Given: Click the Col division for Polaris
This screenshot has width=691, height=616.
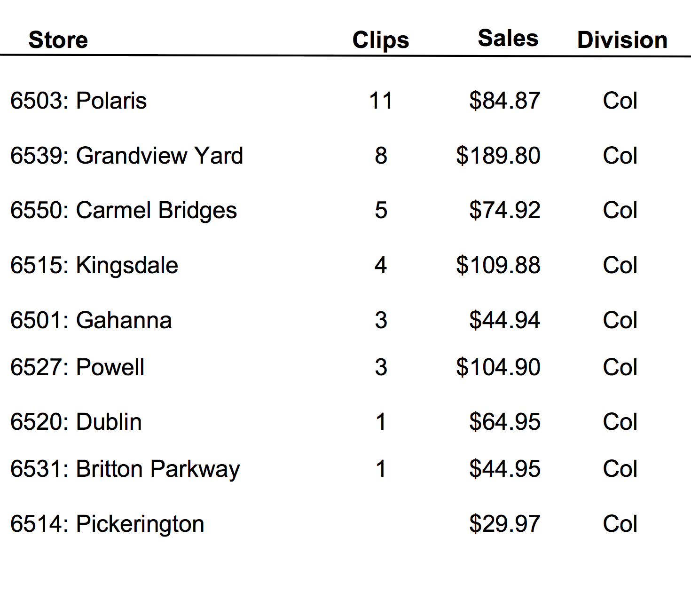Looking at the screenshot, I should point(620,101).
